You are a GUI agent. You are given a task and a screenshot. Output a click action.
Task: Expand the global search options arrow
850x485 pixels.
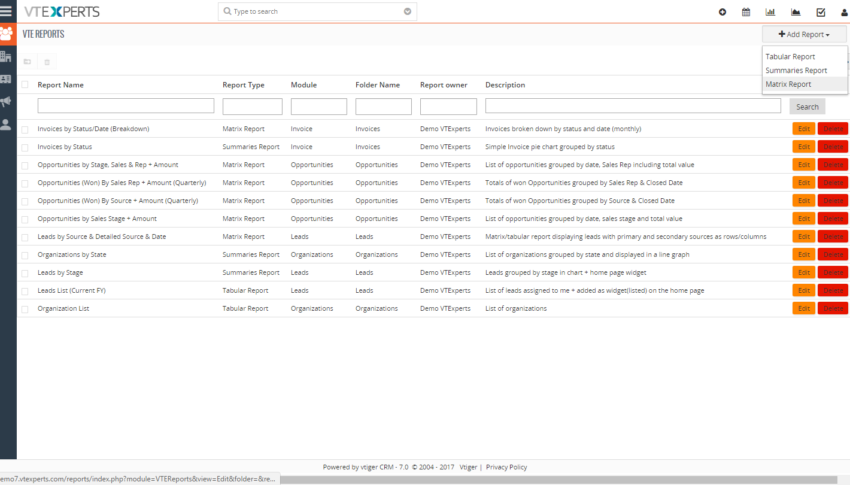pos(407,11)
